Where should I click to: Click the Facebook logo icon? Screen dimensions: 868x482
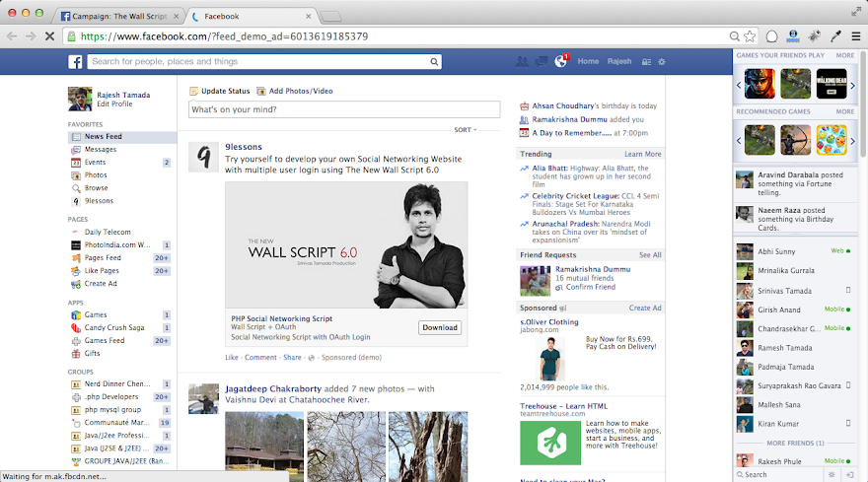(75, 62)
